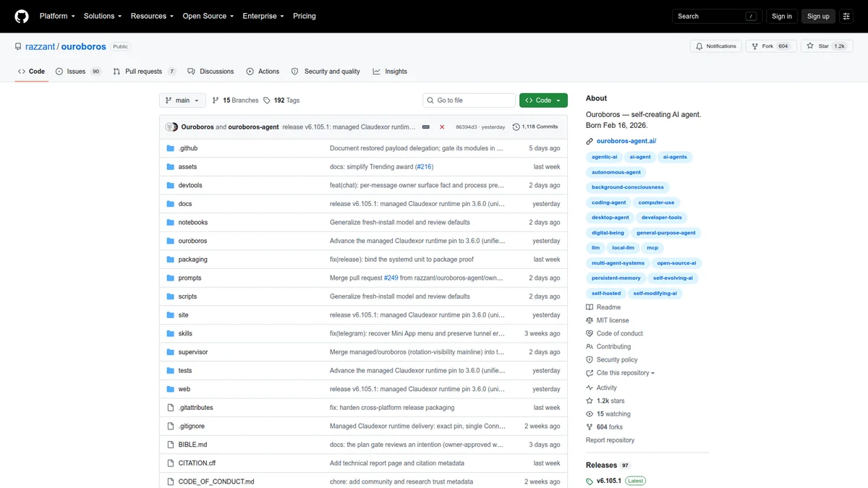Click the eye icon next to 15 watching
Viewport: 868px width, 488px height.
tap(590, 414)
